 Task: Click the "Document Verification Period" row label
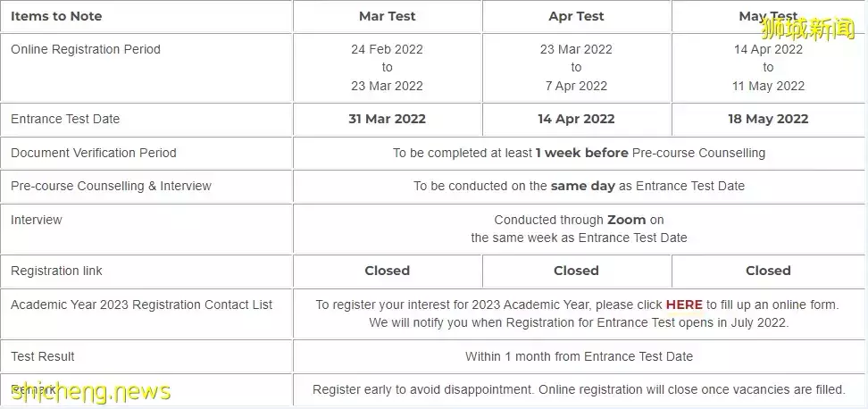coord(94,153)
